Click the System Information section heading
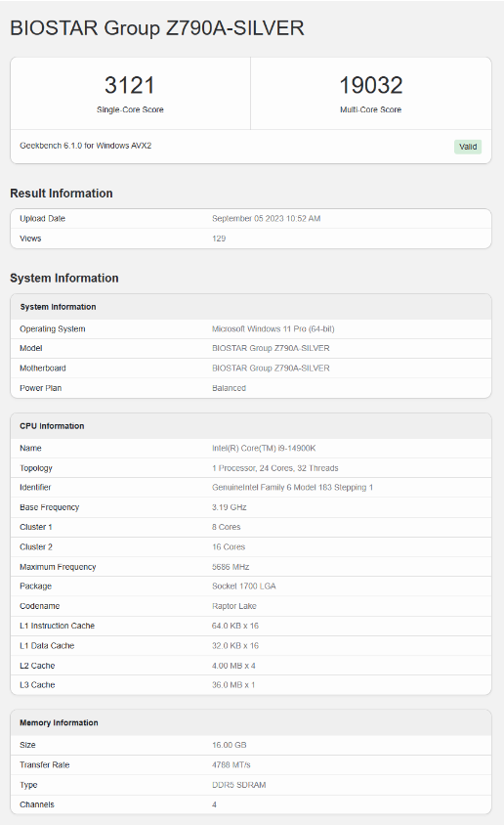The height and width of the screenshot is (825, 504). pos(64,278)
